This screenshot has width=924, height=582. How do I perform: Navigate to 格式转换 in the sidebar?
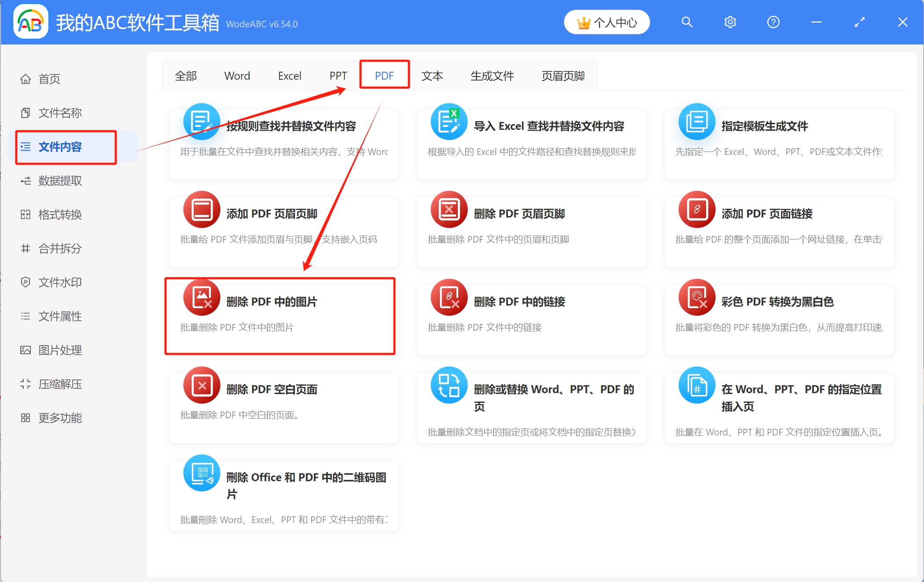point(60,214)
